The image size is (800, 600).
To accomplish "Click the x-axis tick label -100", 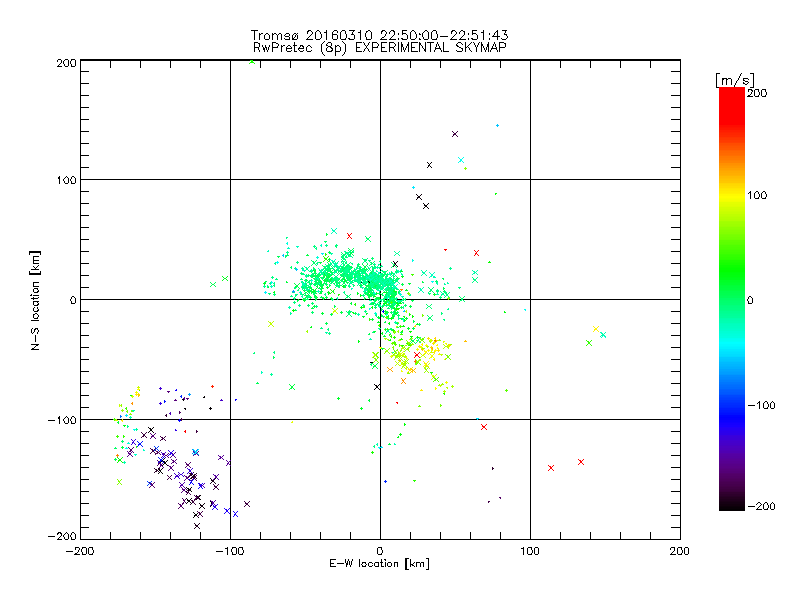I will click(230, 551).
